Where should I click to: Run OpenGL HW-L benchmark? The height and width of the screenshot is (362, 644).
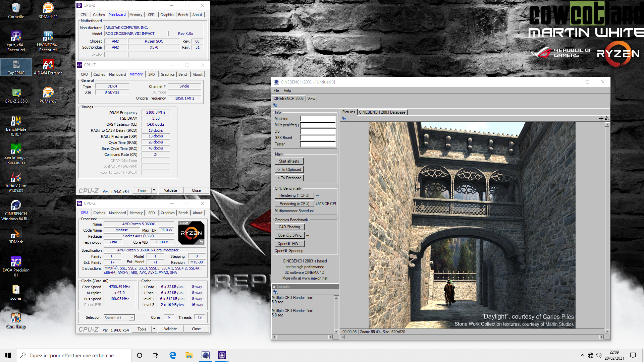(289, 244)
